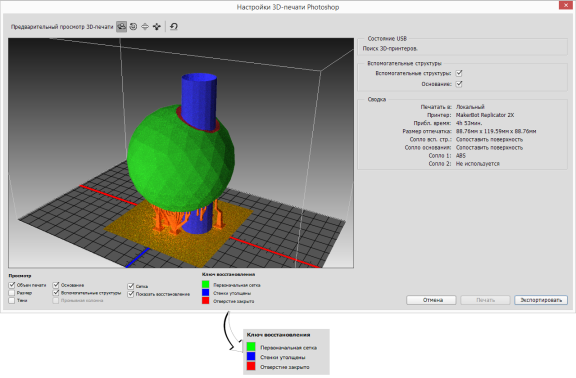Click the Экспортировать button
The image size is (576, 378).
click(x=541, y=300)
